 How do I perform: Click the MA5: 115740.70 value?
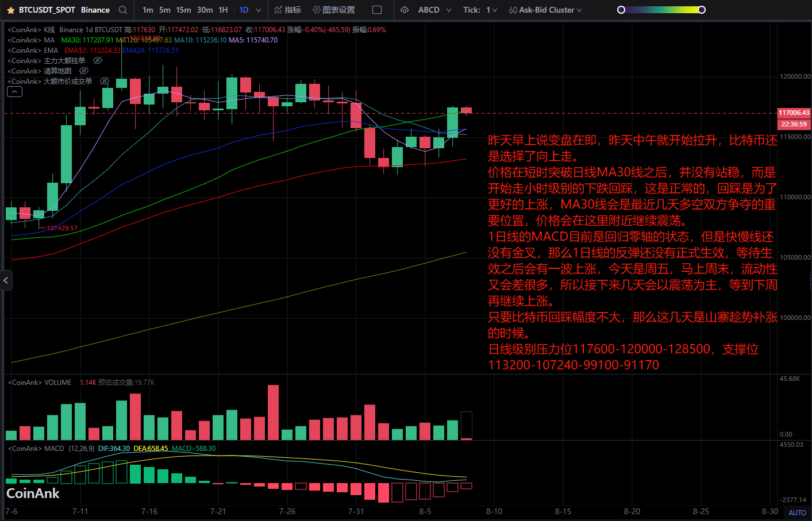tap(253, 40)
